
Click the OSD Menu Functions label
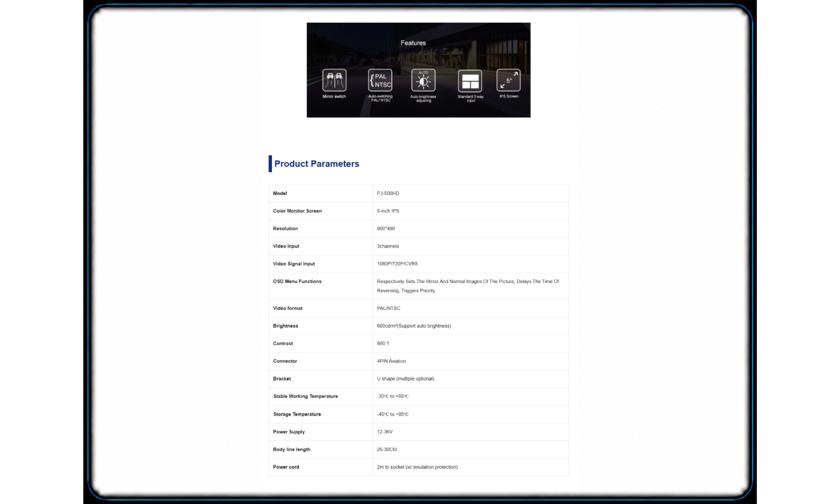point(297,282)
